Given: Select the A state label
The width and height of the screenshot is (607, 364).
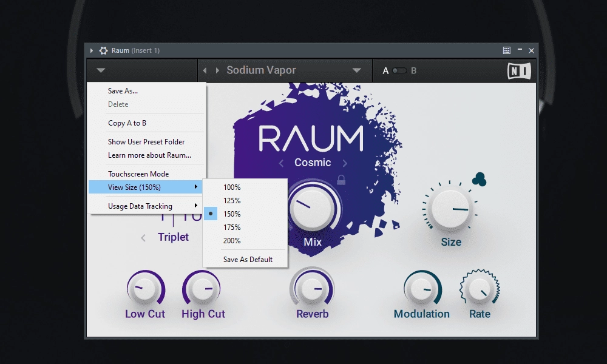Looking at the screenshot, I should 385,71.
